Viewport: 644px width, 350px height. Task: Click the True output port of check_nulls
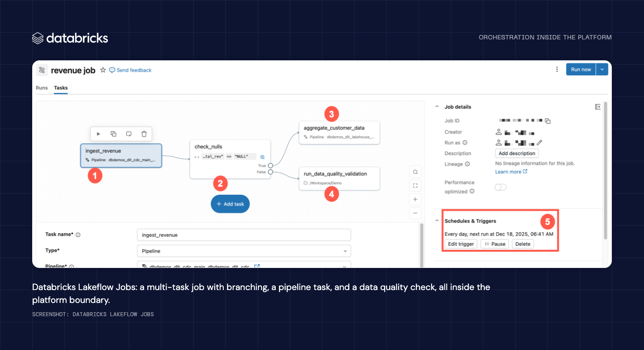[270, 166]
